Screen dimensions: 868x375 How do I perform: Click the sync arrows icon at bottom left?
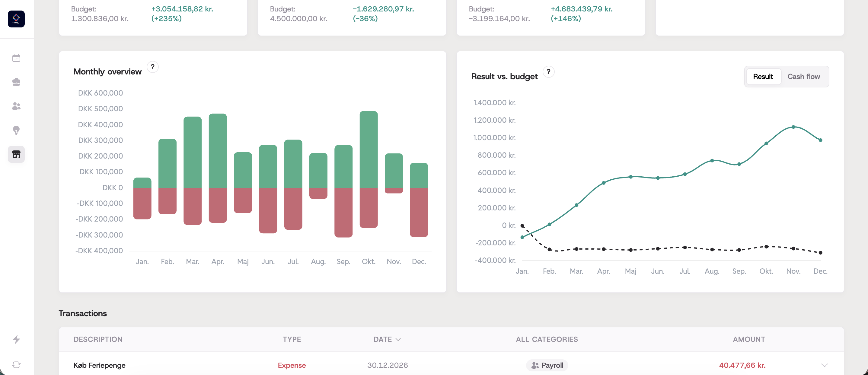[16, 364]
